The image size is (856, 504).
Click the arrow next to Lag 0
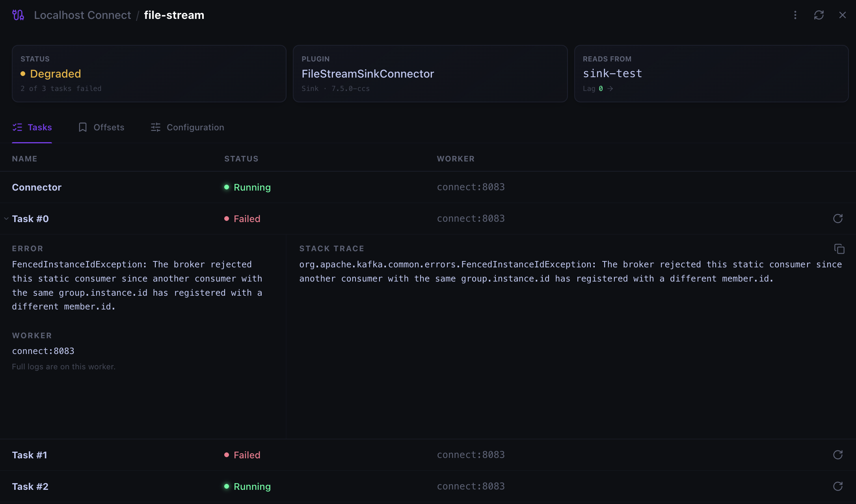click(610, 89)
